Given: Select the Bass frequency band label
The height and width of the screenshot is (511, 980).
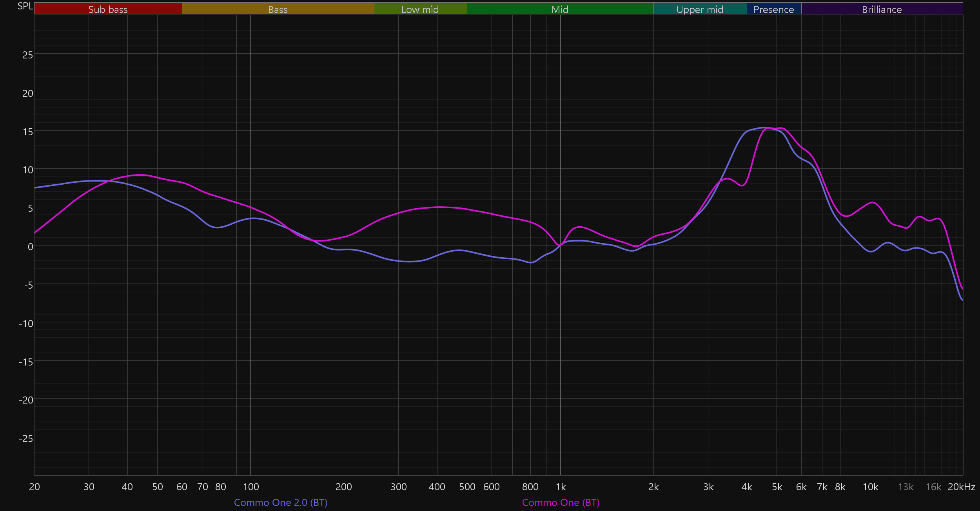Looking at the screenshot, I should pyautogui.click(x=278, y=9).
